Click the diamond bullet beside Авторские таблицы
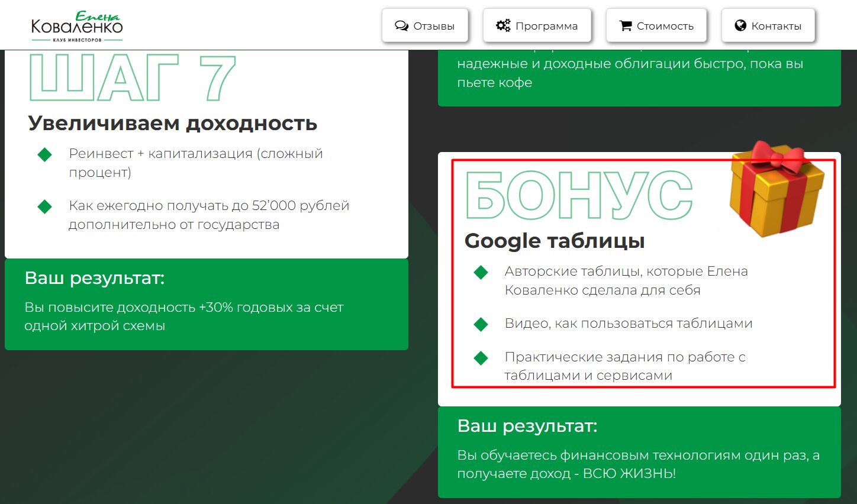857x504 pixels. click(481, 272)
